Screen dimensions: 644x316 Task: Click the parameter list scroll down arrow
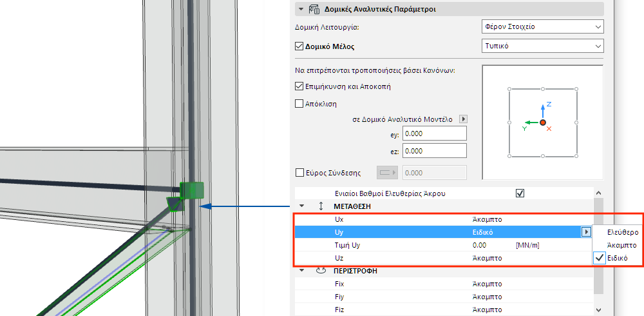click(598, 310)
